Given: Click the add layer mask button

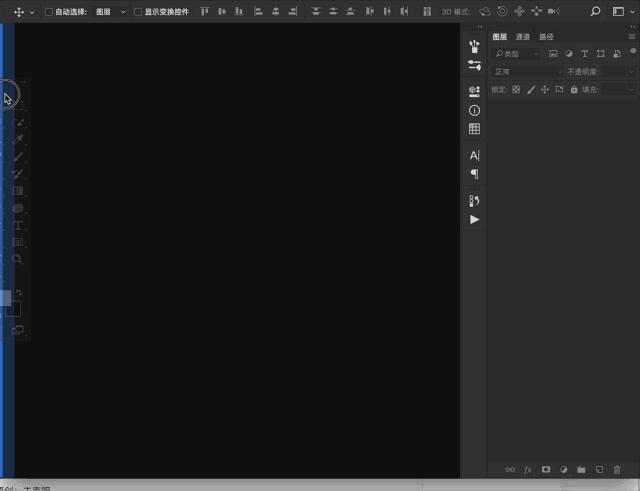Looking at the screenshot, I should (x=546, y=469).
